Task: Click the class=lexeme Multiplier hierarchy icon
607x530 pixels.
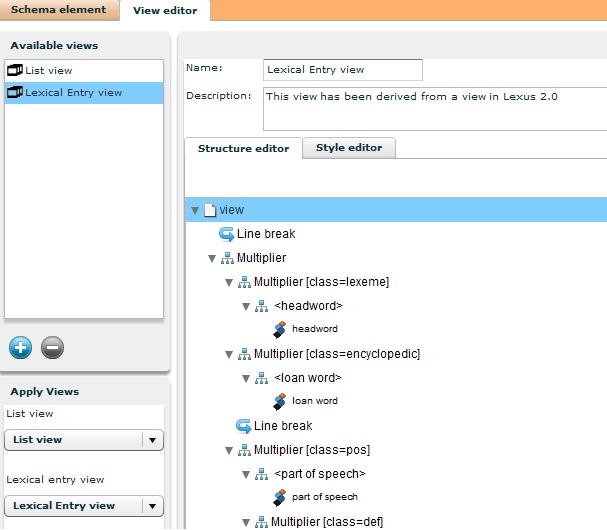Action: pyautogui.click(x=244, y=282)
